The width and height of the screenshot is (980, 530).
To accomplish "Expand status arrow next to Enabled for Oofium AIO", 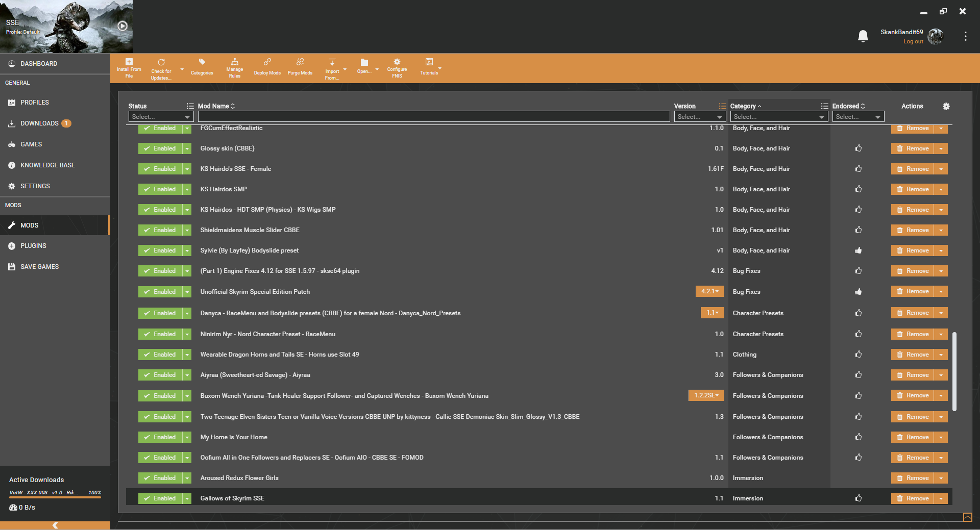I will pos(187,458).
